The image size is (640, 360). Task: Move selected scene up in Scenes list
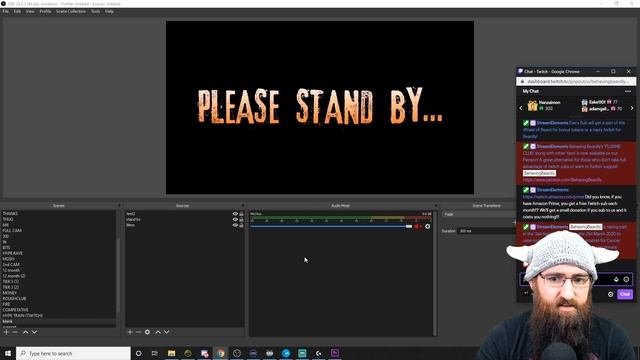click(25, 332)
